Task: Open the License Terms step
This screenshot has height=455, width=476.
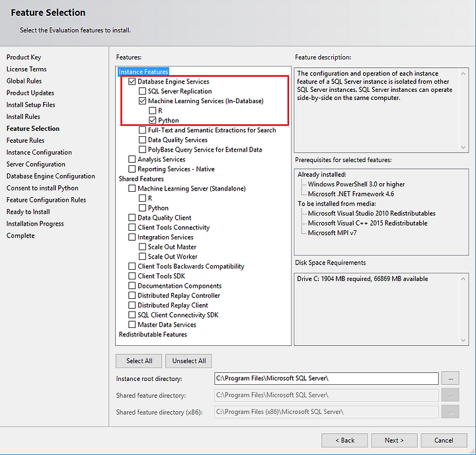Action: 26,69
